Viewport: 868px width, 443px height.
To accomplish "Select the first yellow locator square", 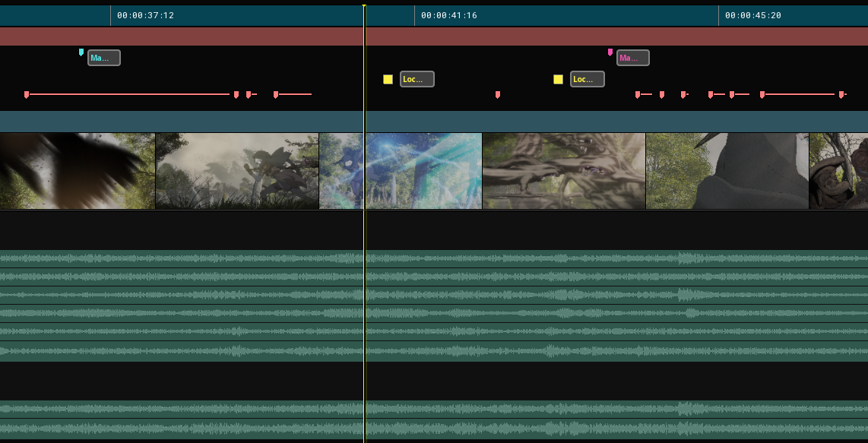I will pyautogui.click(x=388, y=79).
